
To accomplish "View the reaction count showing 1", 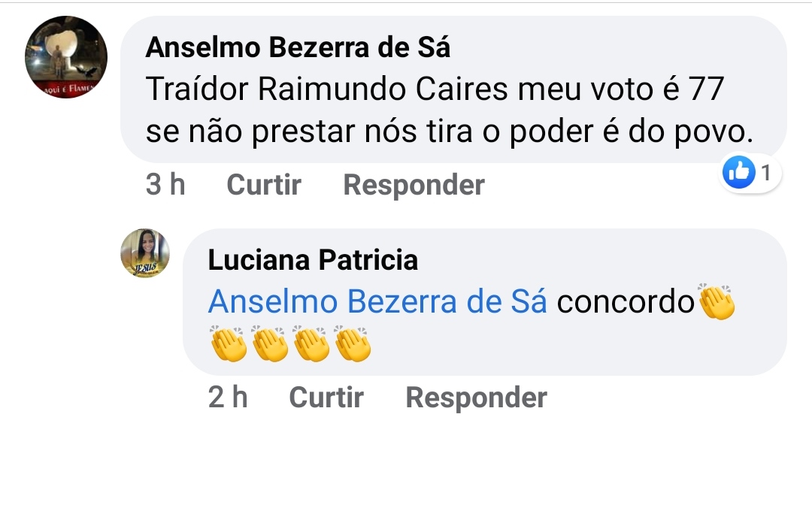I will point(765,174).
